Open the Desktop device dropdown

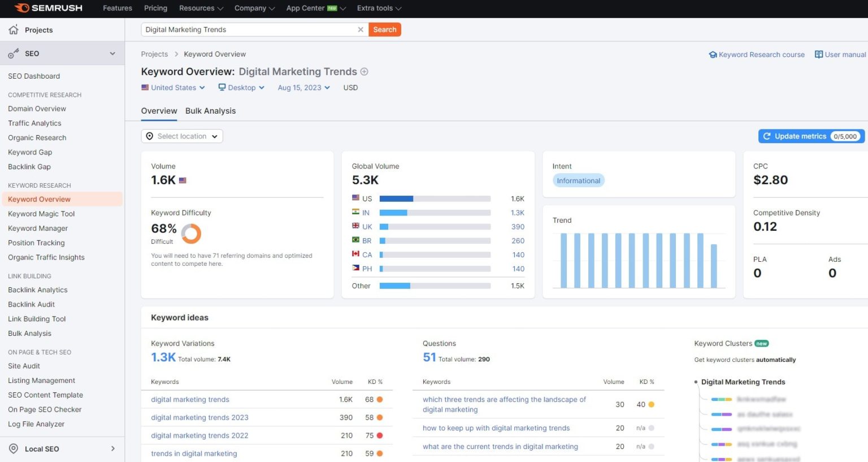coord(241,88)
